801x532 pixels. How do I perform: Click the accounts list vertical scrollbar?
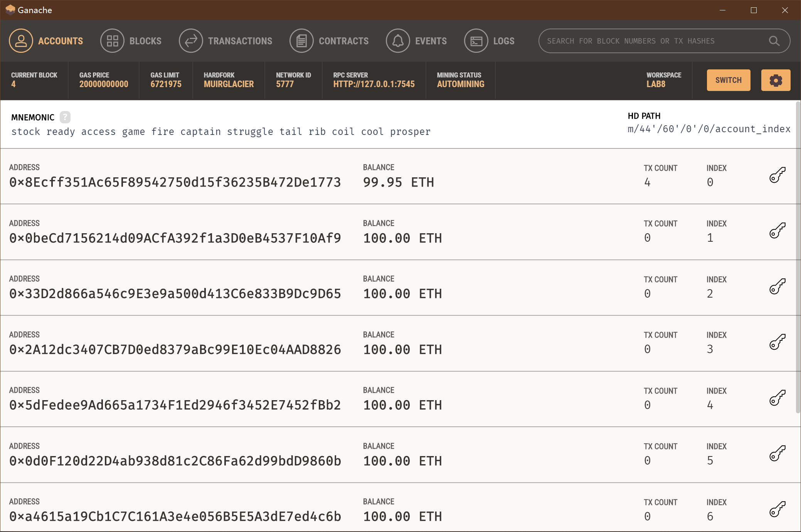[x=798, y=257]
